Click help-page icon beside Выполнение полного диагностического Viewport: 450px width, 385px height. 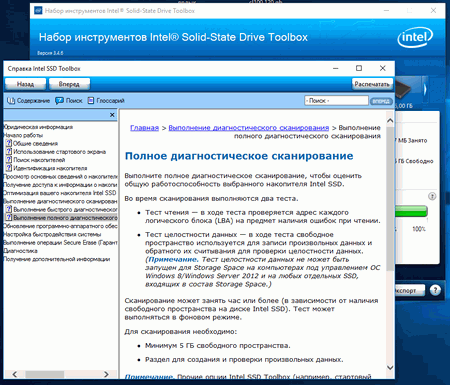pyautogui.click(x=9, y=218)
